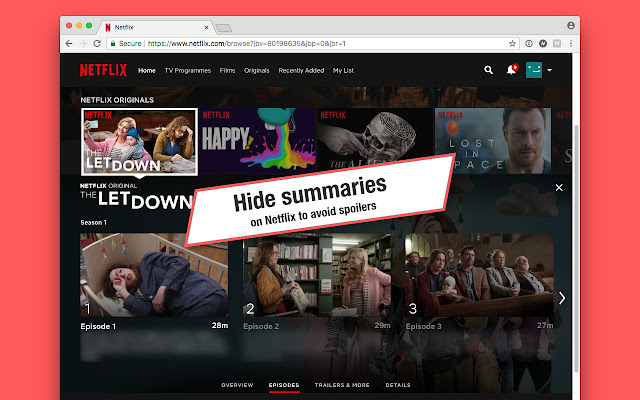Screen dimensions: 640x400
Task: Play Episode 2 thumbnail
Action: pos(317,275)
